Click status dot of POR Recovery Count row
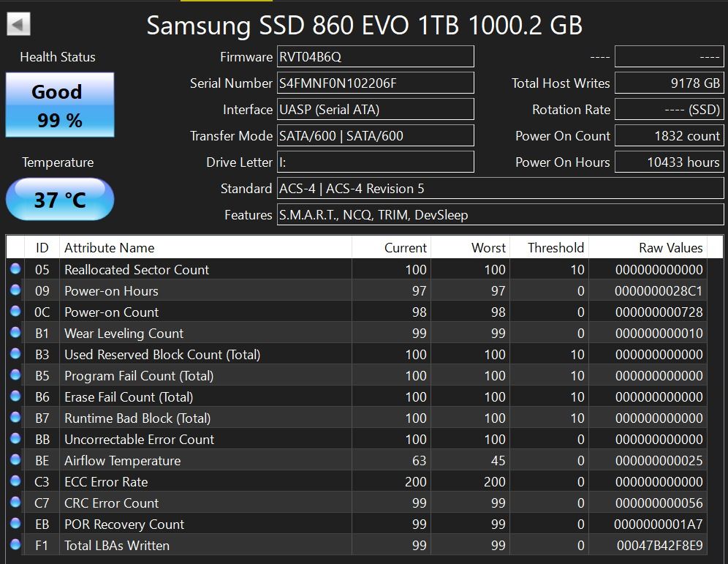Screen dimensions: 728x564 pyautogui.click(x=15, y=523)
